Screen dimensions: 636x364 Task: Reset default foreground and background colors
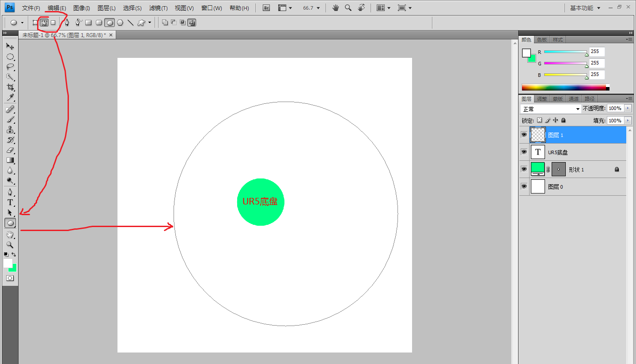[x=6, y=254]
